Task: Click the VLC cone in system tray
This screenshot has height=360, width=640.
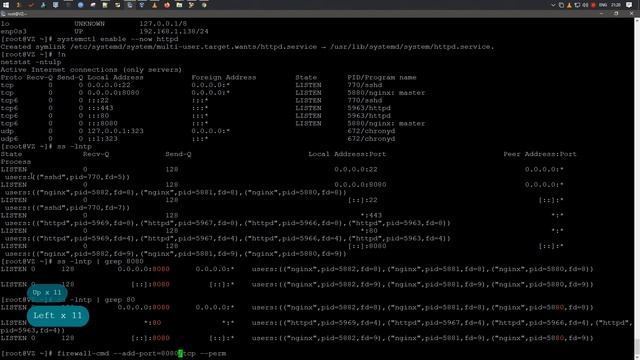Action: tap(569, 5)
